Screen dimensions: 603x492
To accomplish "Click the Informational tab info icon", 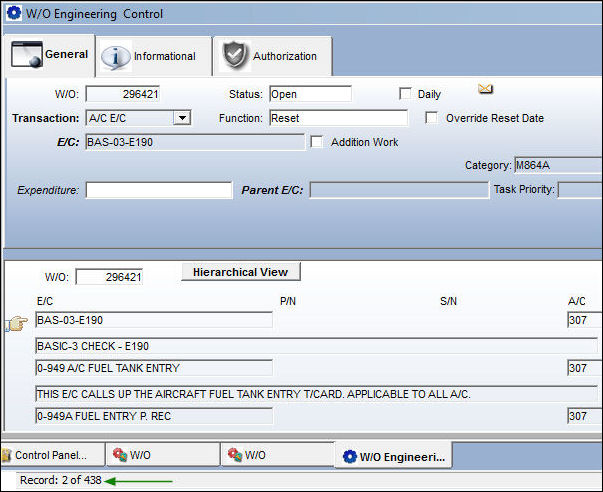I will (x=115, y=57).
